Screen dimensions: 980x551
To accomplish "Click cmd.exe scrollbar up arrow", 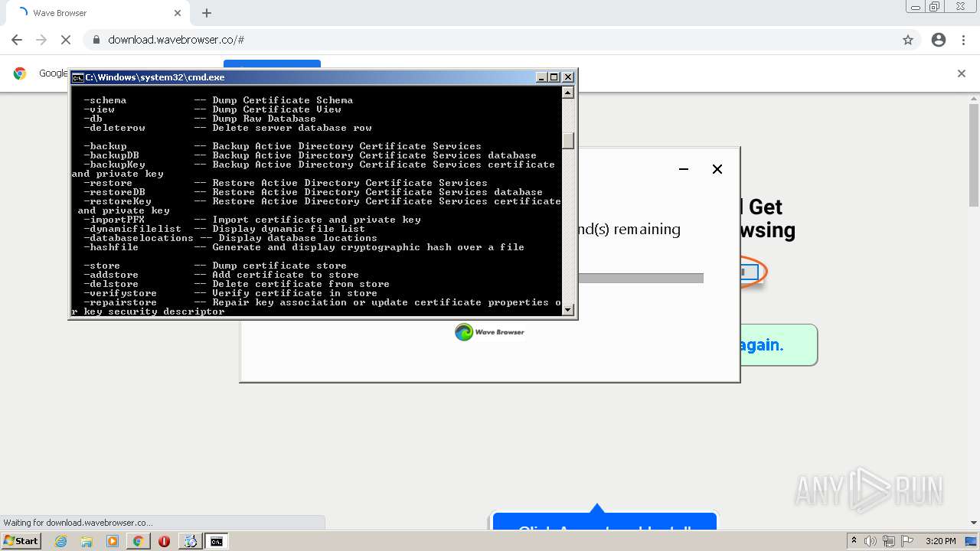I will tap(567, 93).
